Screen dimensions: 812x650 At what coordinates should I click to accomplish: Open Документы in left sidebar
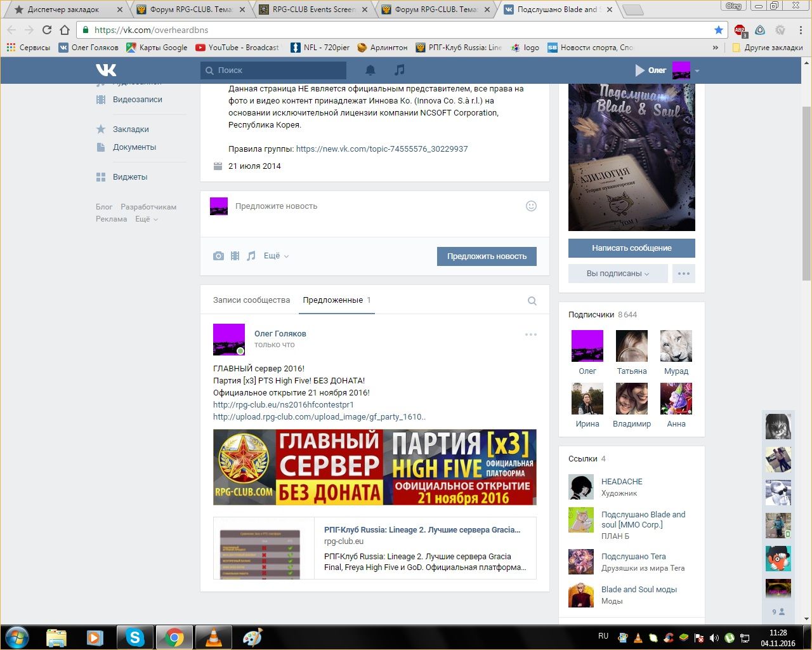coord(134,147)
